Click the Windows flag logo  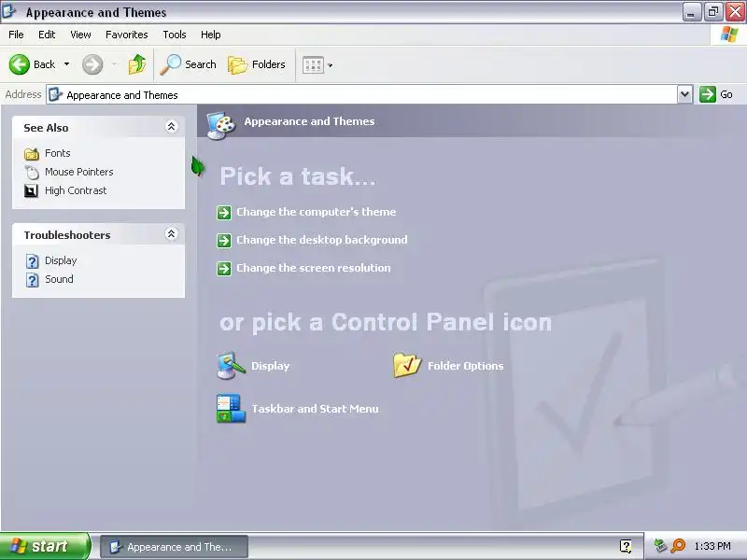[x=729, y=35]
